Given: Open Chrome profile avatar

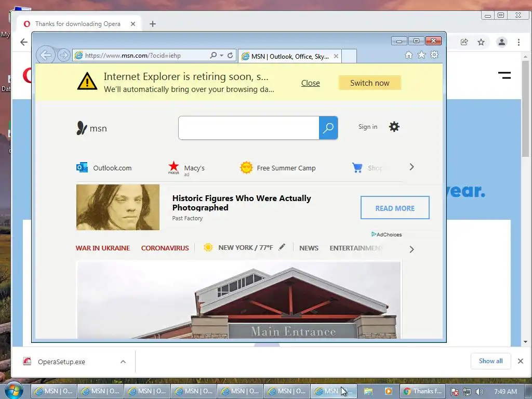Looking at the screenshot, I should click(x=502, y=42).
